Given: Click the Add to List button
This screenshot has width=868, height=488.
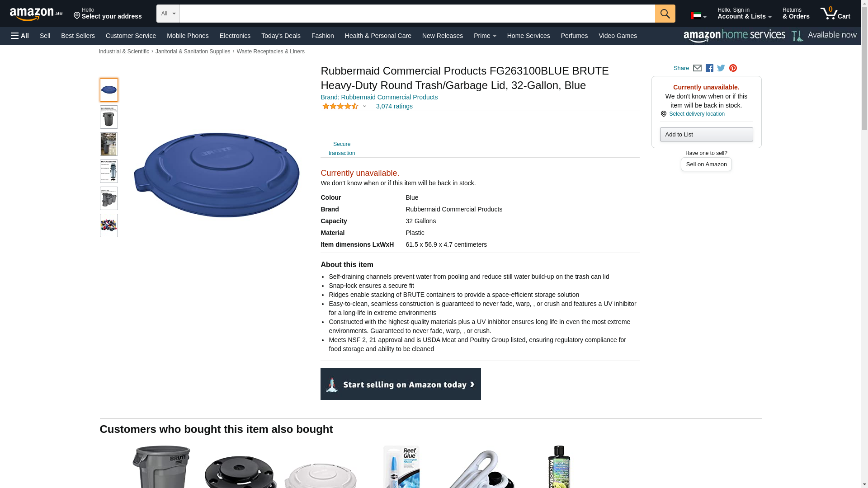Looking at the screenshot, I should click(706, 135).
